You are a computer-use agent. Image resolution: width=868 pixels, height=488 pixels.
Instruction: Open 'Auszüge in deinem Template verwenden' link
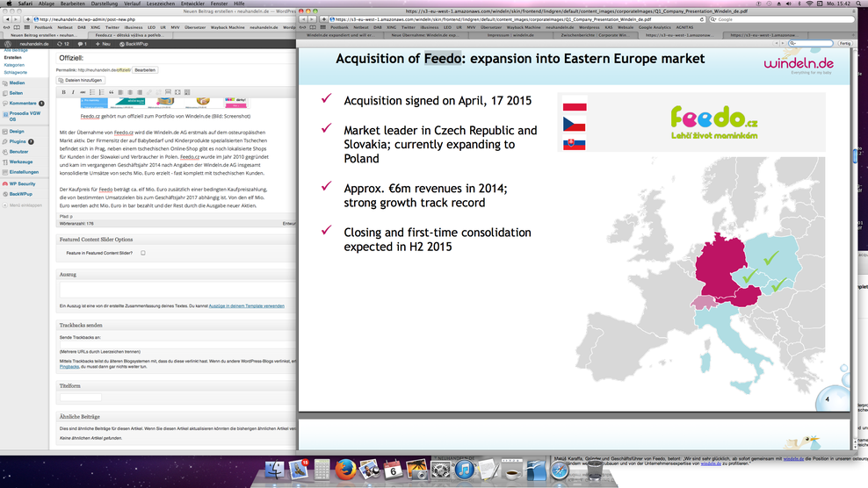246,306
